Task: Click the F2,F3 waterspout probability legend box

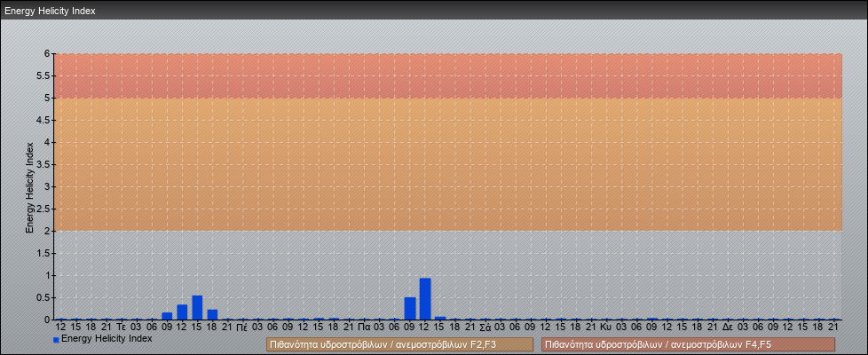Action: 399,344
